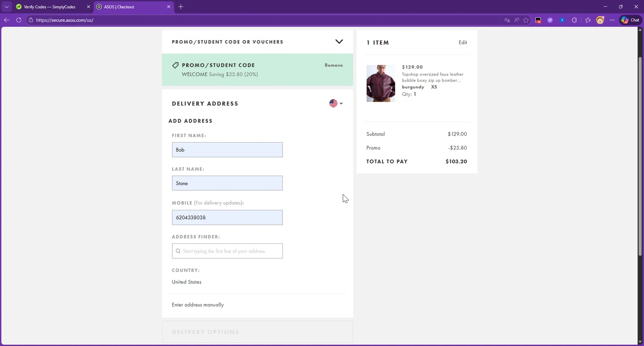Click the Total to Pay $103.20 amount
Viewport: 644px width, 346px height.
[456, 161]
